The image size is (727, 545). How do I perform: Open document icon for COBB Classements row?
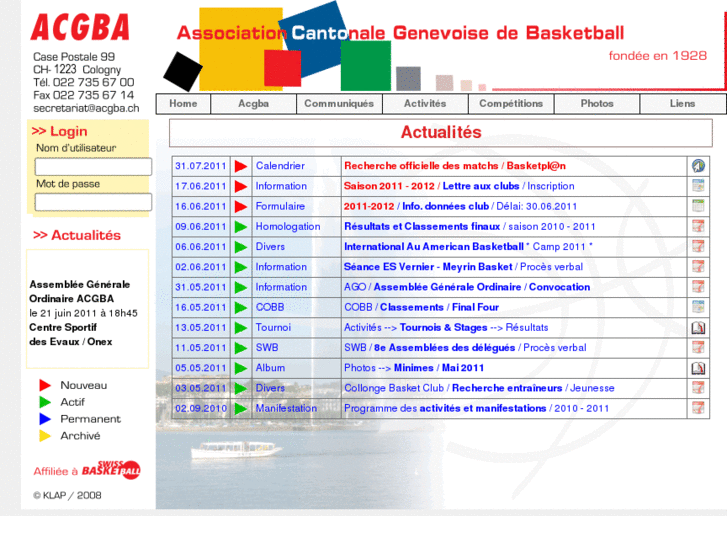coord(698,307)
